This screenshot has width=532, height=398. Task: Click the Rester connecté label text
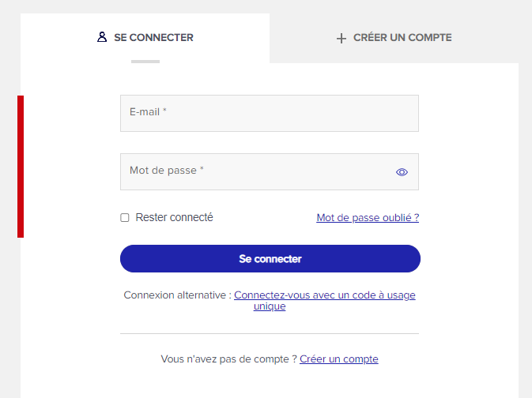175,217
